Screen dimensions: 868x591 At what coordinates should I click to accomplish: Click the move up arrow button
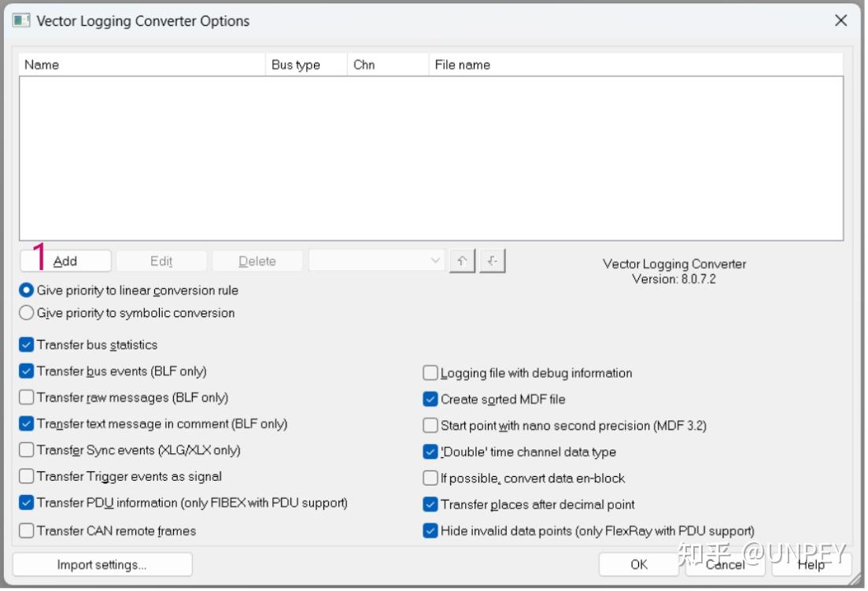coord(463,261)
